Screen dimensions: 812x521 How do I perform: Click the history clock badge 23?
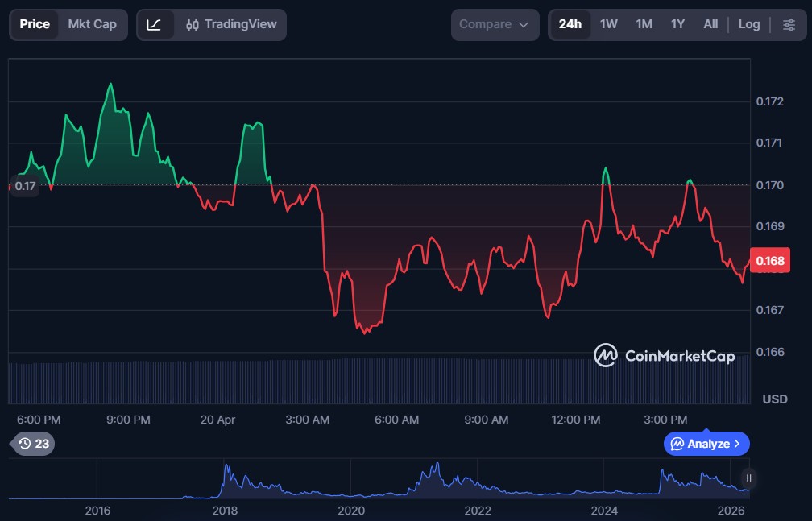[x=33, y=443]
